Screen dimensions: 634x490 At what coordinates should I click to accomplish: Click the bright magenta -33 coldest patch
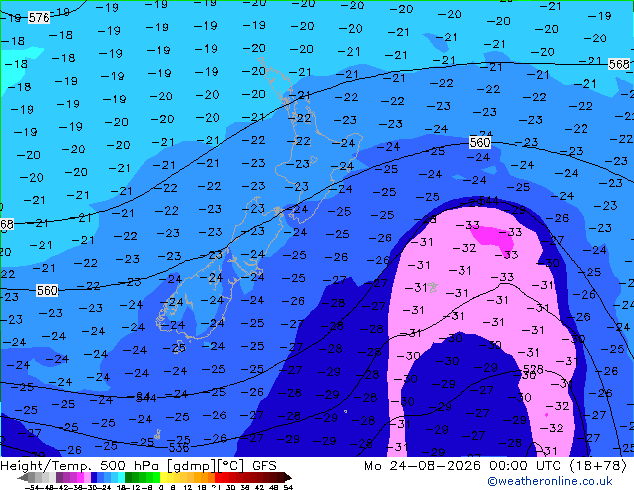pyautogui.click(x=493, y=238)
